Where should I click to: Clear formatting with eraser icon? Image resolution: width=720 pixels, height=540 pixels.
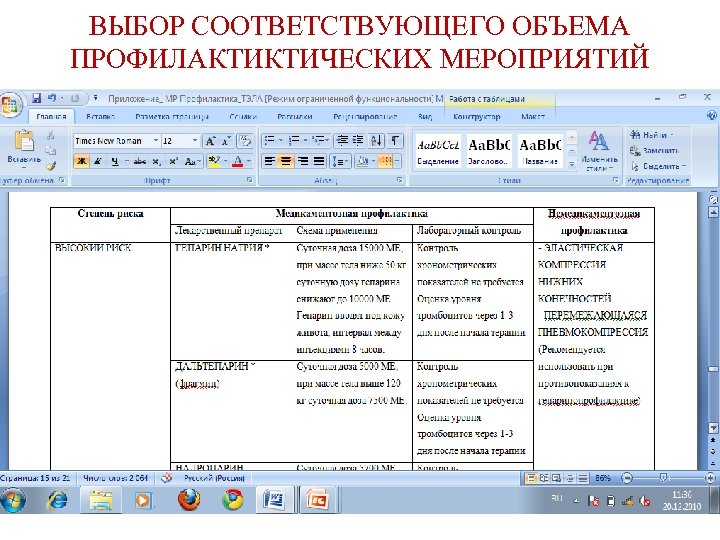click(245, 141)
